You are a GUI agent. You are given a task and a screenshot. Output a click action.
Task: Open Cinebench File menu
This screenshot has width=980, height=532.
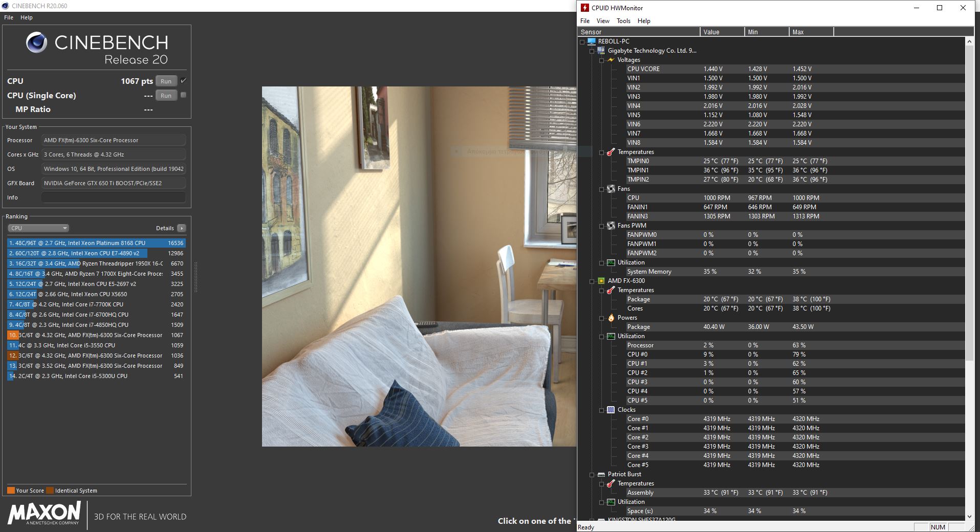point(9,17)
